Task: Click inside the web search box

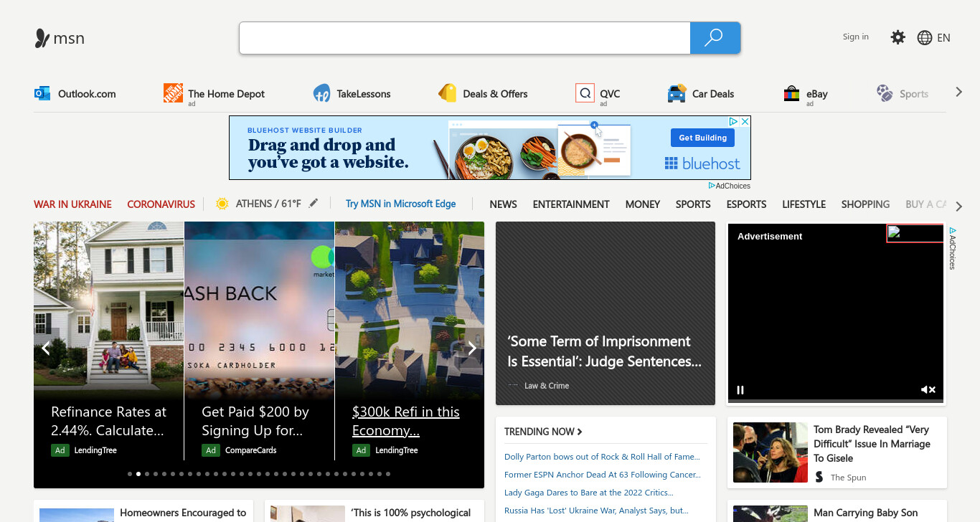Action: pyautogui.click(x=465, y=38)
